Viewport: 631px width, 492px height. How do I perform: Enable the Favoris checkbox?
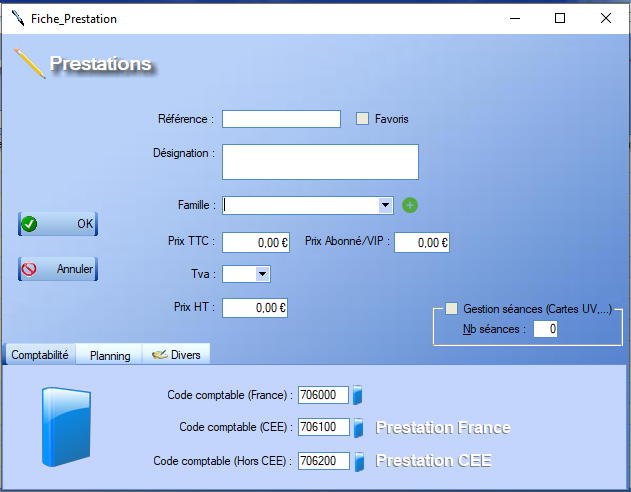(363, 119)
